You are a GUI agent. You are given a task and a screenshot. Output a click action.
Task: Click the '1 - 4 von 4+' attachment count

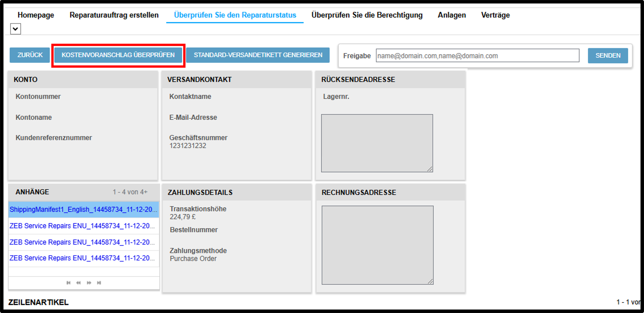130,192
